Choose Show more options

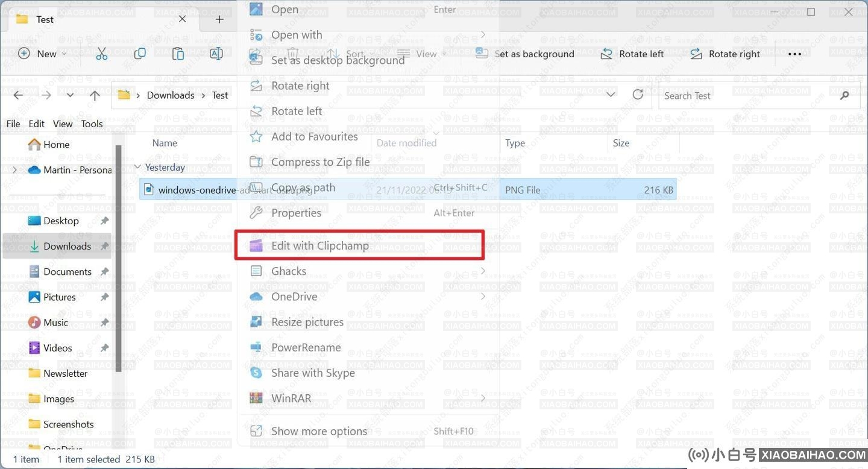coord(368,431)
